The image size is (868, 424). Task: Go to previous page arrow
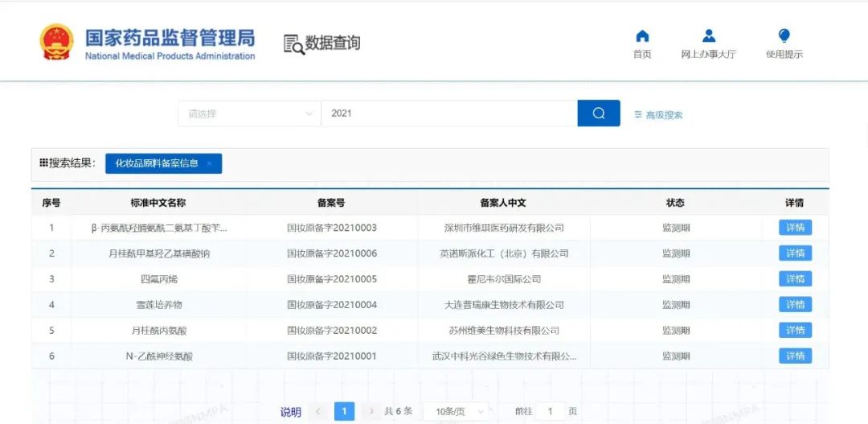318,411
